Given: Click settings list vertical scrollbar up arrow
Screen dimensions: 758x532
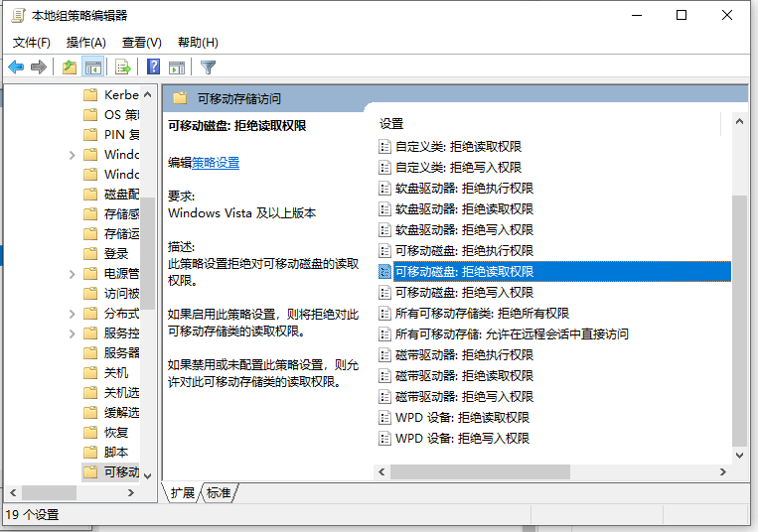Looking at the screenshot, I should coord(739,122).
